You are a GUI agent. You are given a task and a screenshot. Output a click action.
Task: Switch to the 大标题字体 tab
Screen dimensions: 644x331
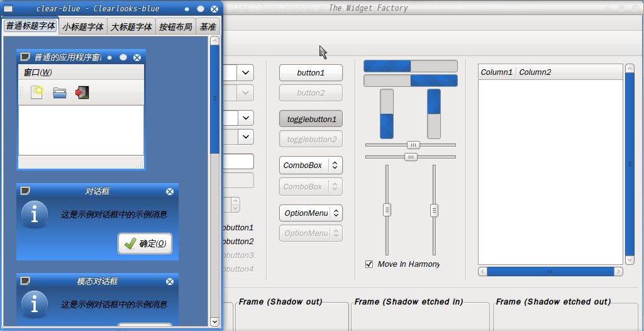click(x=131, y=26)
